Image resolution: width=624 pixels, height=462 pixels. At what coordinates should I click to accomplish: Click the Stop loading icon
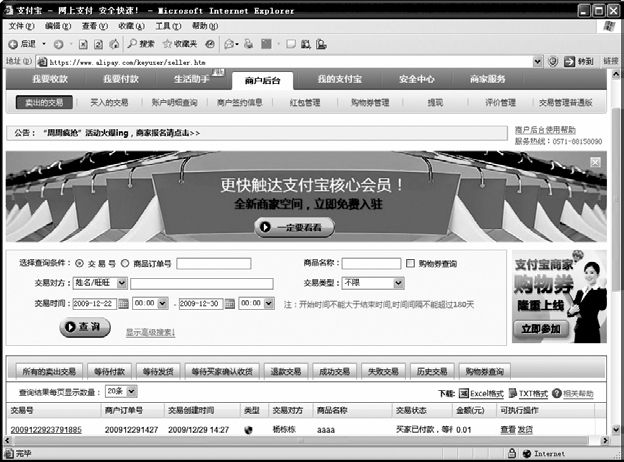pos(83,44)
